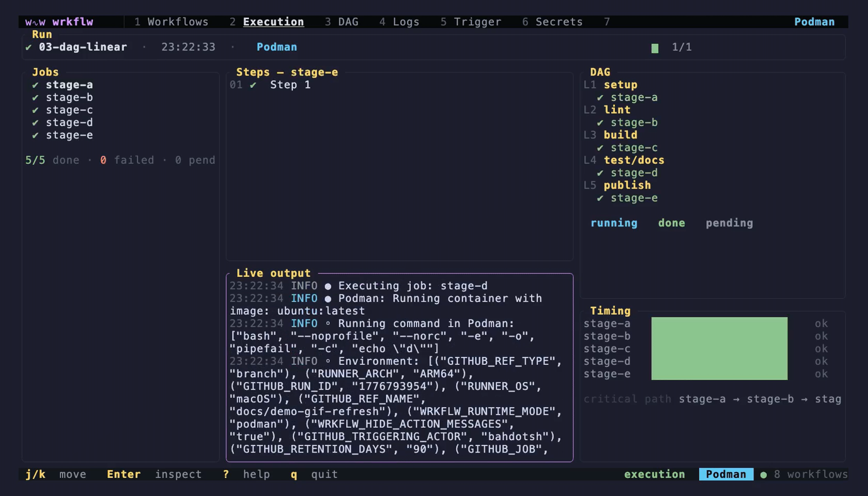This screenshot has width=868, height=496.
Task: Open the Logs tab
Action: pyautogui.click(x=399, y=22)
